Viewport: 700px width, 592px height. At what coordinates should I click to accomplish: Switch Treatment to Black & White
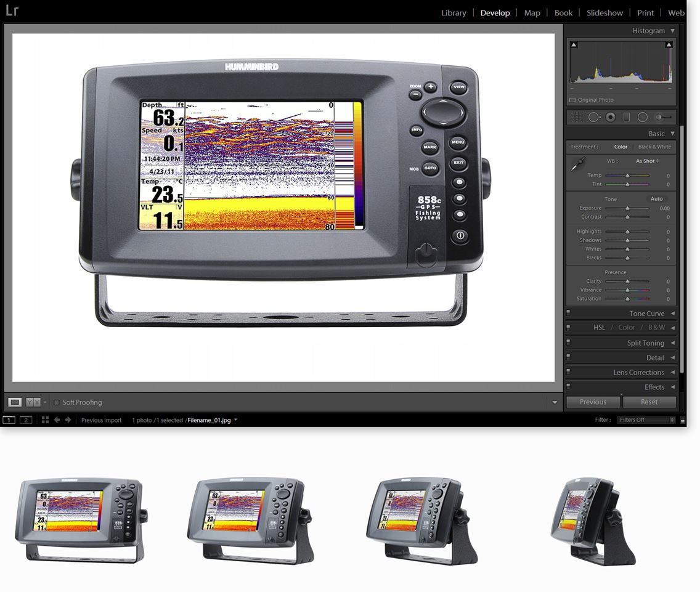(x=654, y=147)
